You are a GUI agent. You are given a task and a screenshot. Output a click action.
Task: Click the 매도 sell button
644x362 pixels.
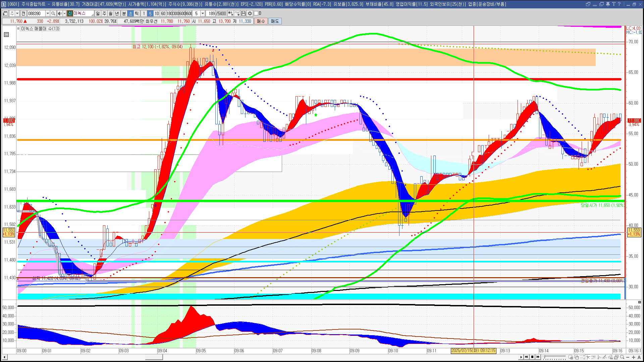pyautogui.click(x=275, y=21)
